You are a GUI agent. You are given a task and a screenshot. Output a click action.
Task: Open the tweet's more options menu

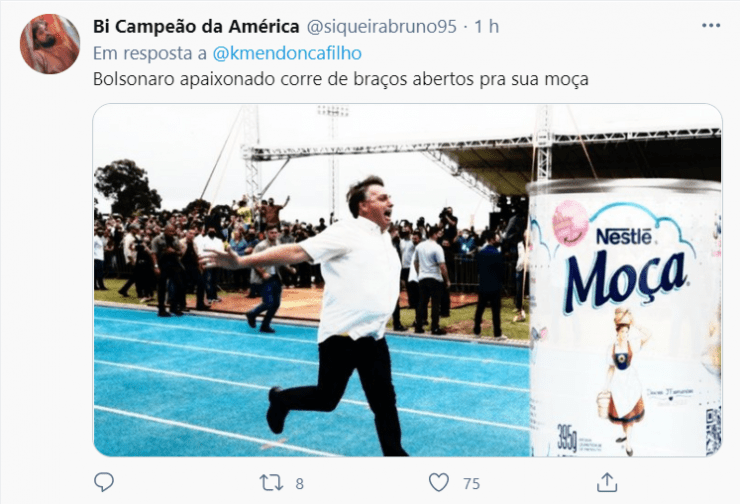click(711, 25)
